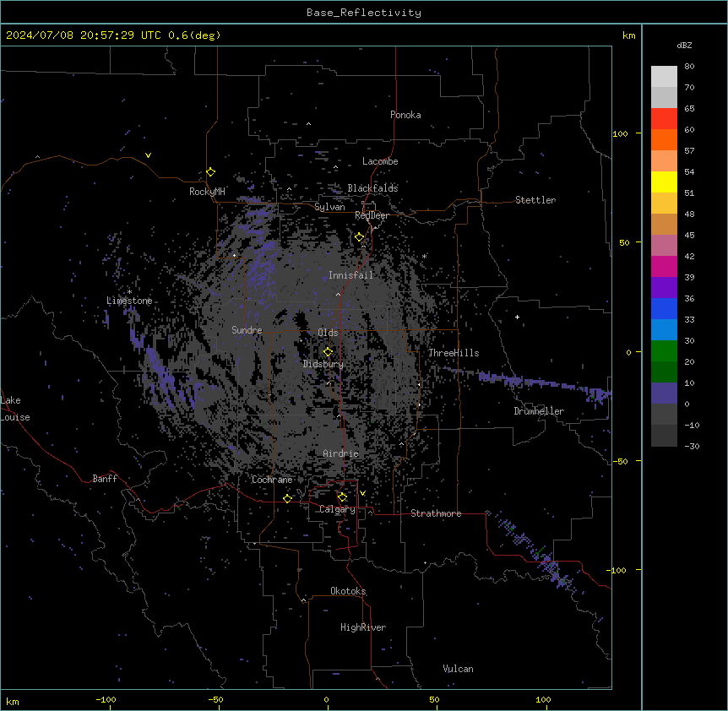Click the asterisk marker east of Innisfail
Screen dimensions: 728x711
pyautogui.click(x=424, y=256)
